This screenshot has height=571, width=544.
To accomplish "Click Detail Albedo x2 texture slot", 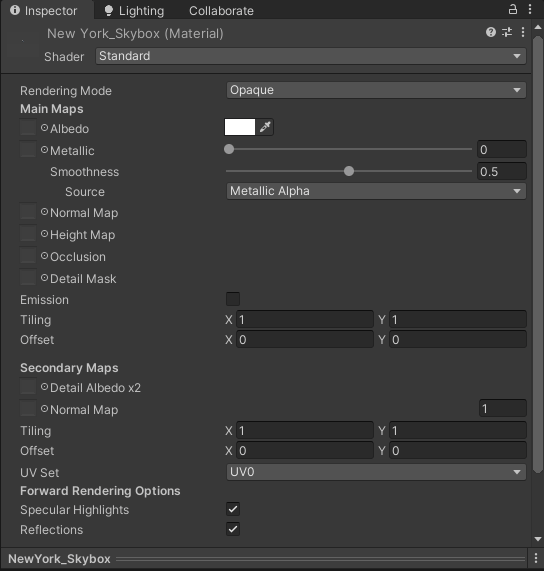I will pyautogui.click(x=28, y=386).
